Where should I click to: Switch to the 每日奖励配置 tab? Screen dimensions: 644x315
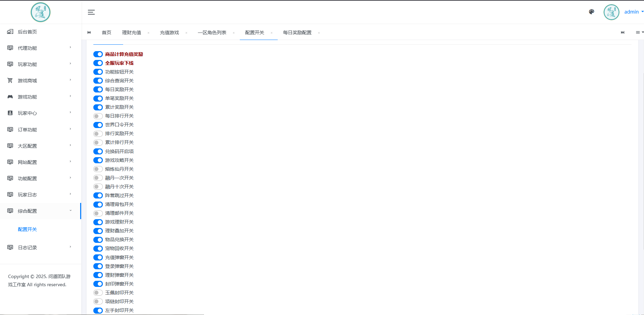point(297,32)
